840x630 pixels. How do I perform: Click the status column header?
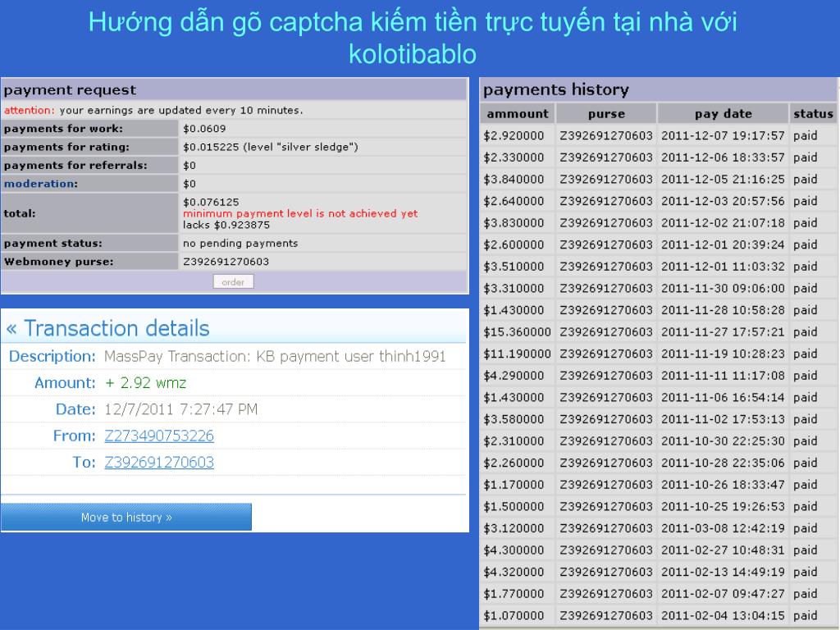pos(813,113)
